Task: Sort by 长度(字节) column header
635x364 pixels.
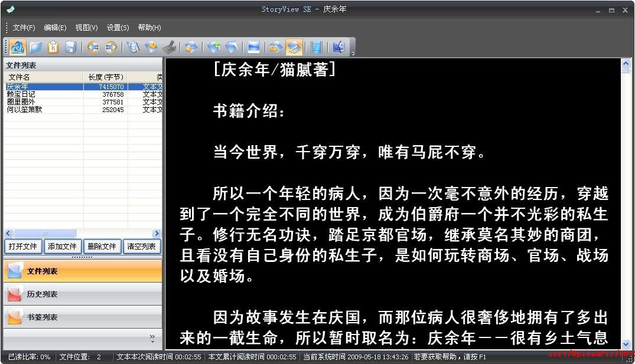Action: [x=106, y=77]
